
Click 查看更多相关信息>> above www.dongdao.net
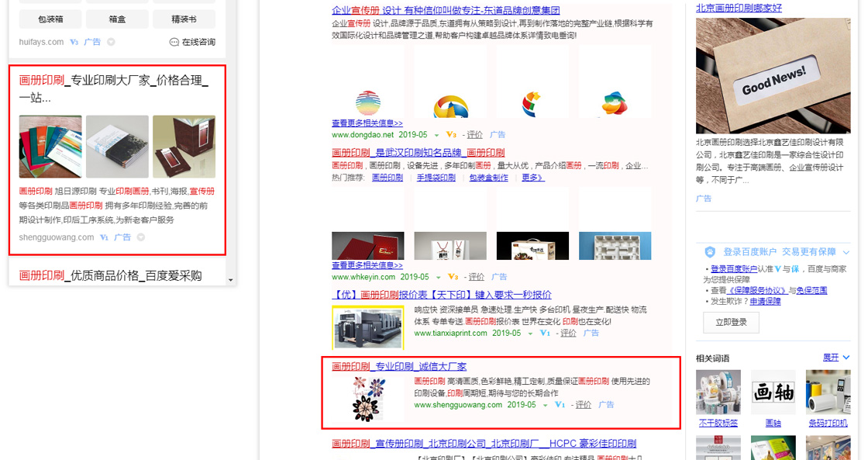(x=367, y=123)
